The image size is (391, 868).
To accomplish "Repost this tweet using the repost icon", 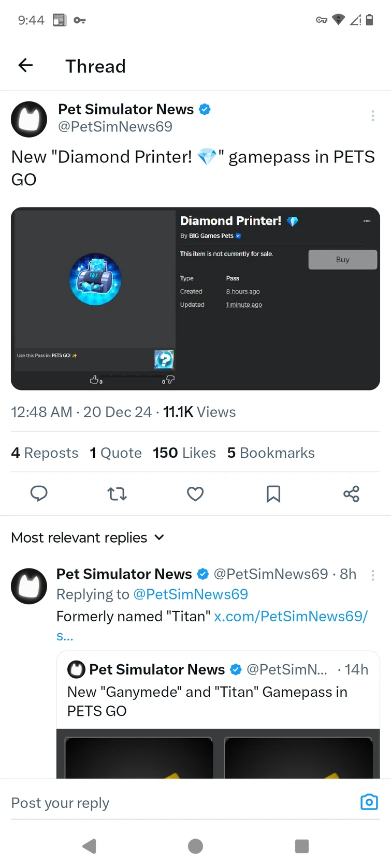I will pos(117,494).
